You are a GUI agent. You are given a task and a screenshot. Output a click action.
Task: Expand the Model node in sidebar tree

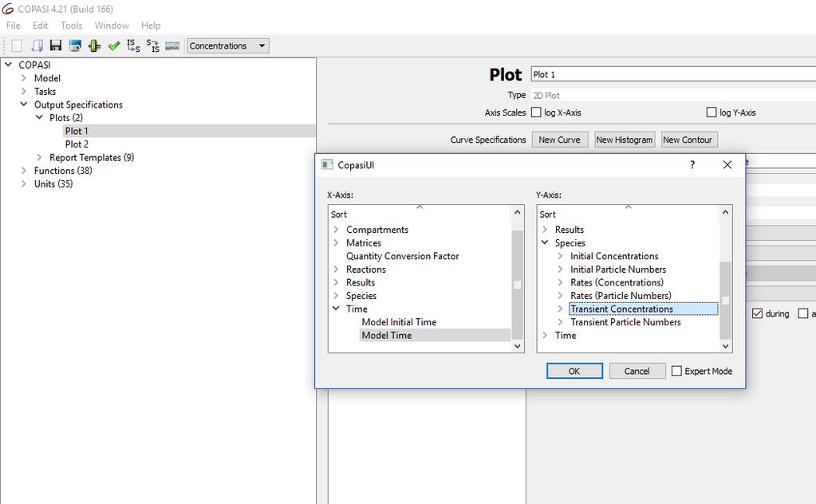pos(23,78)
